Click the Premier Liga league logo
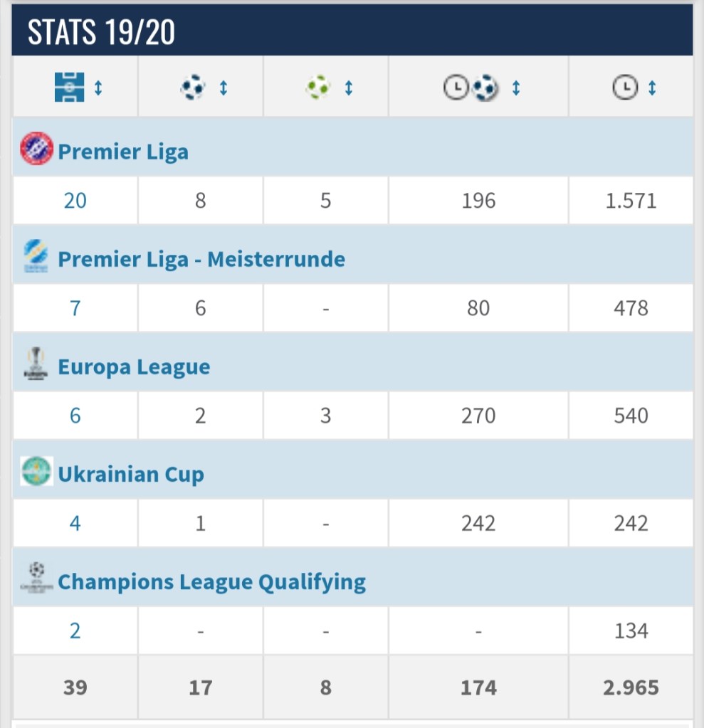704x728 pixels. (37, 149)
